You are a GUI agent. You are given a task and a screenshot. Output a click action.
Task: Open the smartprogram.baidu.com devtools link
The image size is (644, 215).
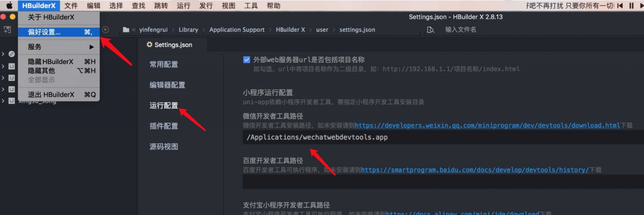(475, 170)
